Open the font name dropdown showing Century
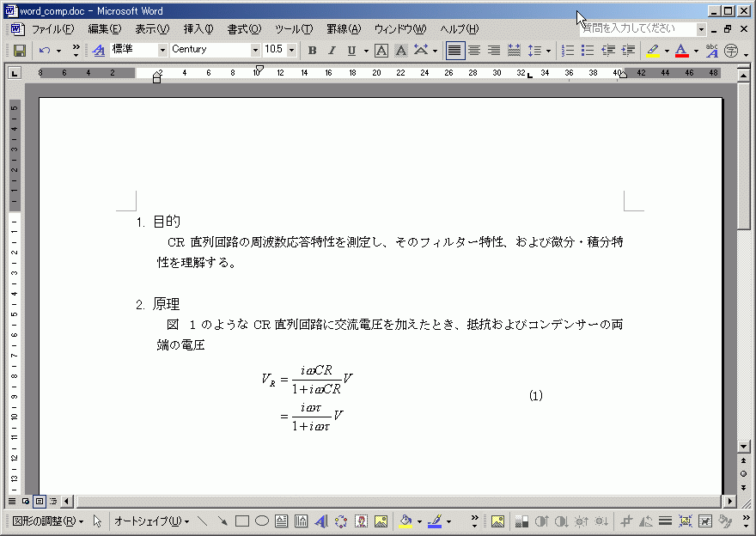 (x=255, y=51)
